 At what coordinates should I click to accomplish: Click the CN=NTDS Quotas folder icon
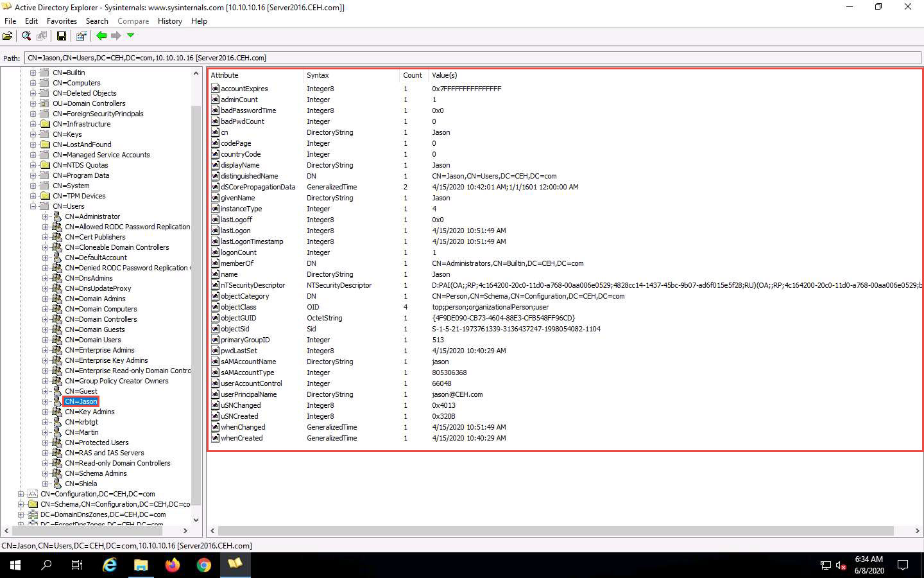click(45, 165)
